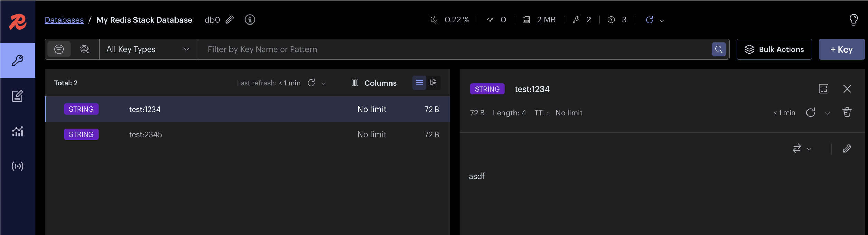Expand the All Key Types dropdown
The width and height of the screenshot is (868, 235).
(x=148, y=49)
